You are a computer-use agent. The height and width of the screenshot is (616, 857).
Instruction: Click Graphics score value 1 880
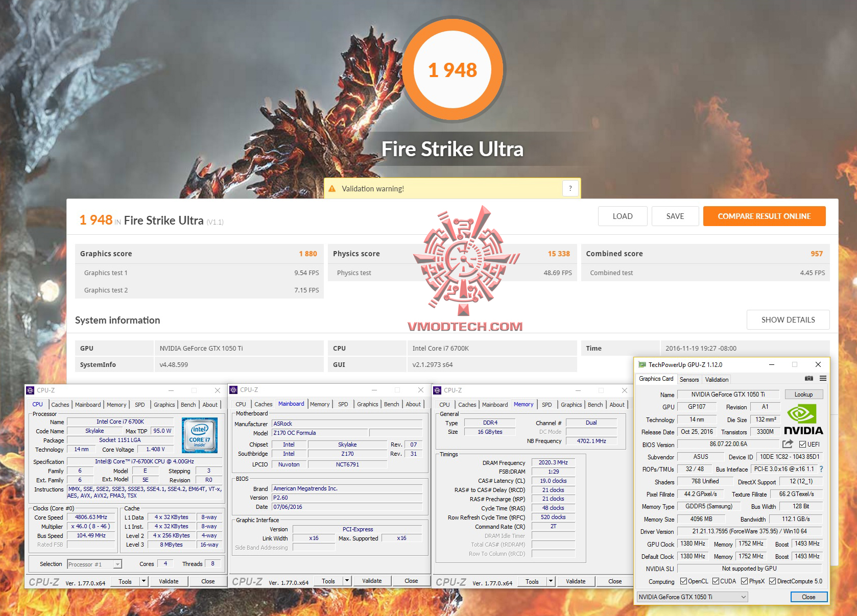pyautogui.click(x=308, y=254)
